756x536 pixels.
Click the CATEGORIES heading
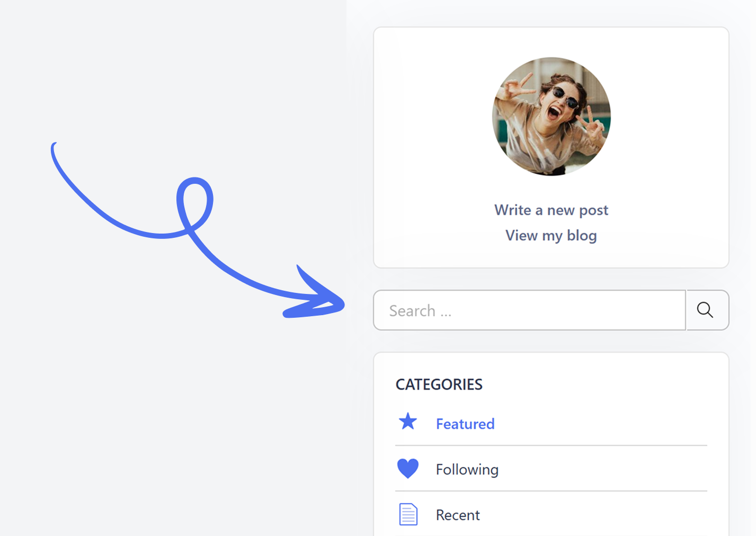pos(439,385)
